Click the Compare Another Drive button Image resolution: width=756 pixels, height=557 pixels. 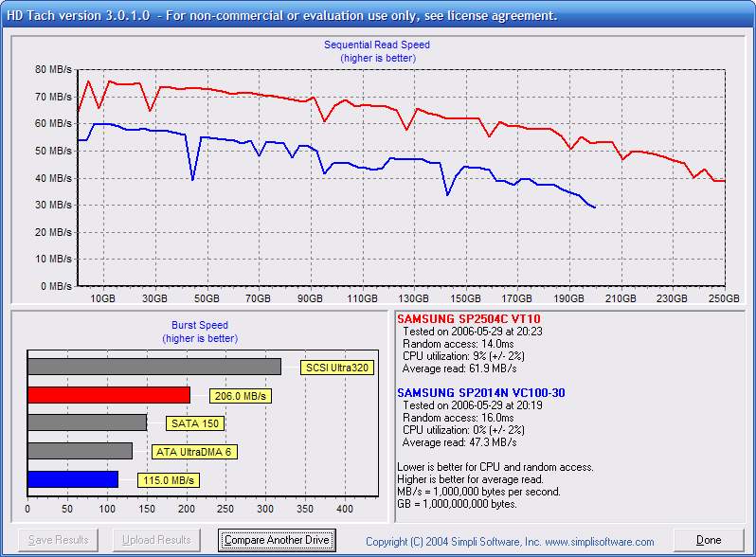coord(277,540)
